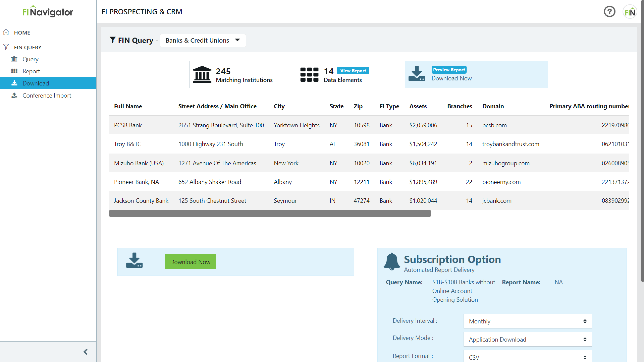Click the PCSB Bank name cell
Screen dimensions: 644x362
coord(128,125)
